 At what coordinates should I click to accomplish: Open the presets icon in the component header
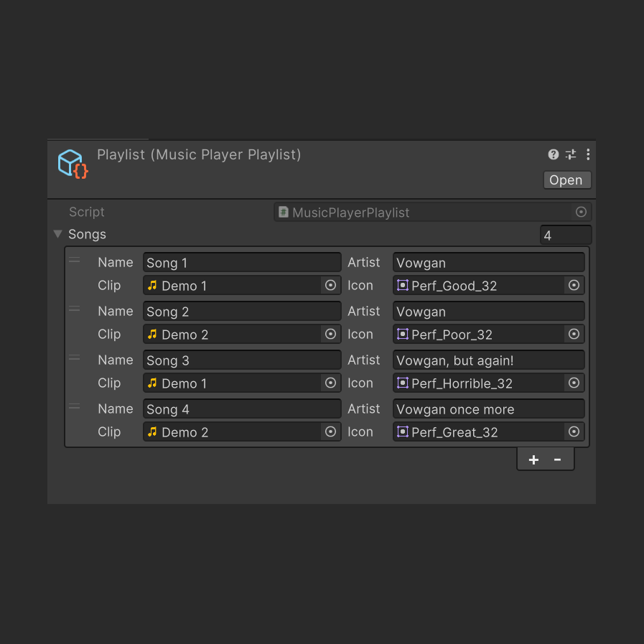[570, 154]
